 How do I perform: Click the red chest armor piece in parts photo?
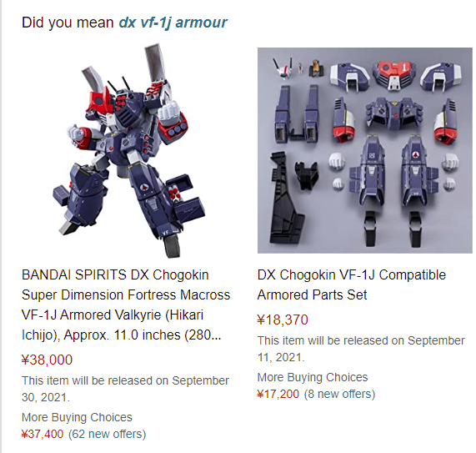coord(394,75)
